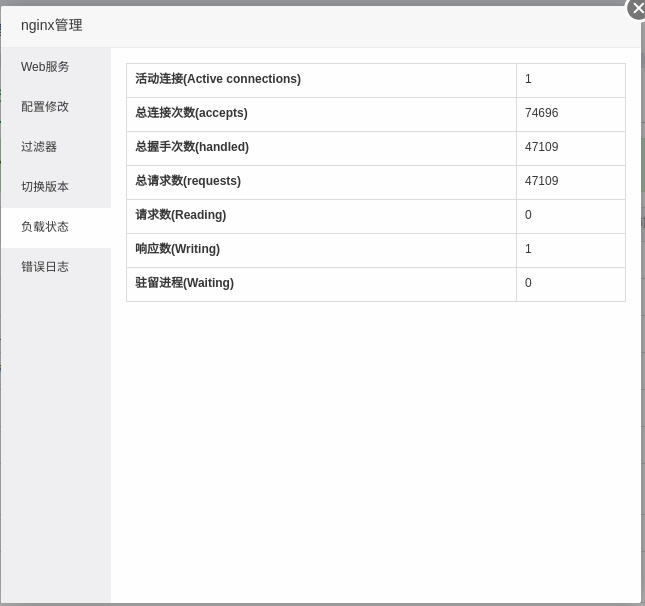
Task: Click the Waiting row value 0
Action: (528, 283)
